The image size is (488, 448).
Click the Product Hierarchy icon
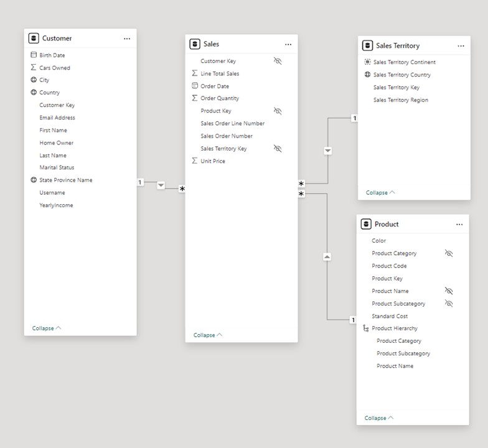tap(366, 329)
